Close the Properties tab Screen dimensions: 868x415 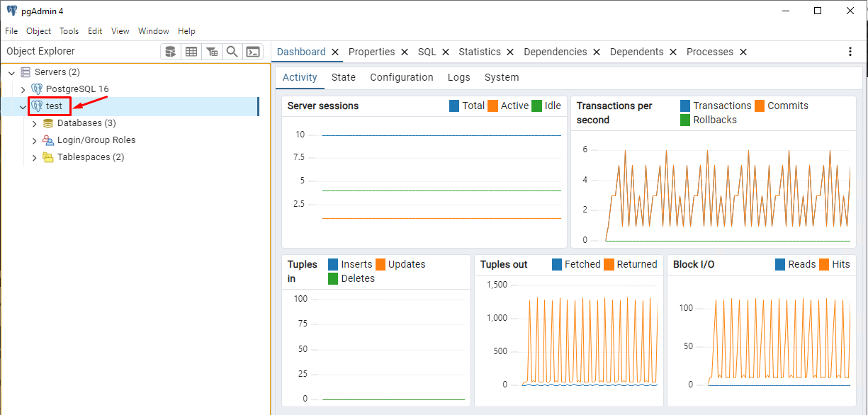click(405, 52)
